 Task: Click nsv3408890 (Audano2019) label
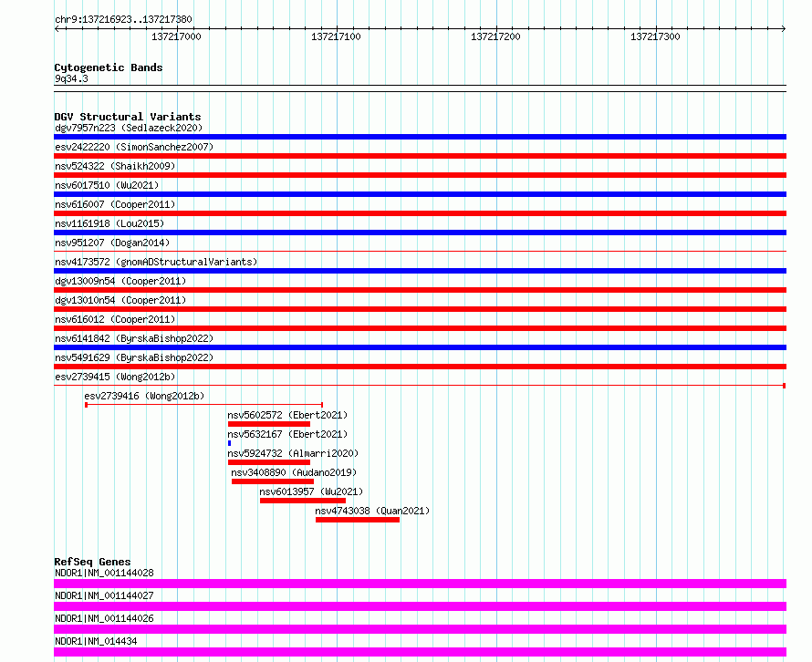pyautogui.click(x=294, y=472)
